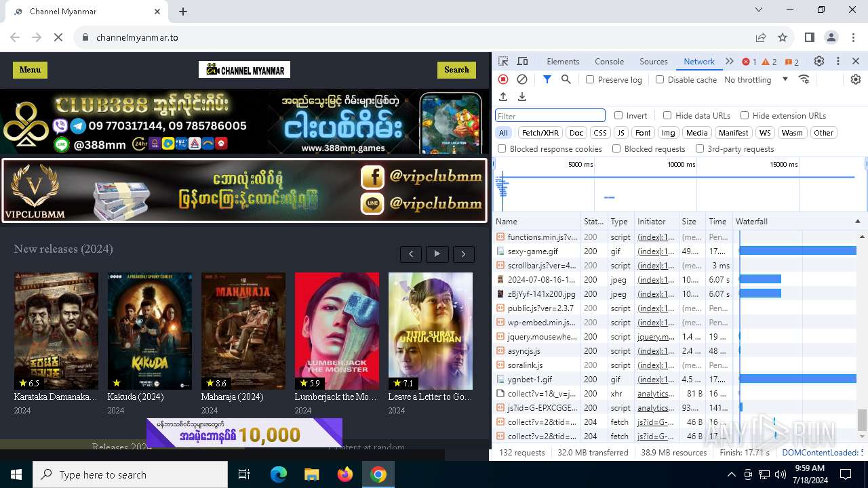Show the yellow warnings count badge

[770, 62]
